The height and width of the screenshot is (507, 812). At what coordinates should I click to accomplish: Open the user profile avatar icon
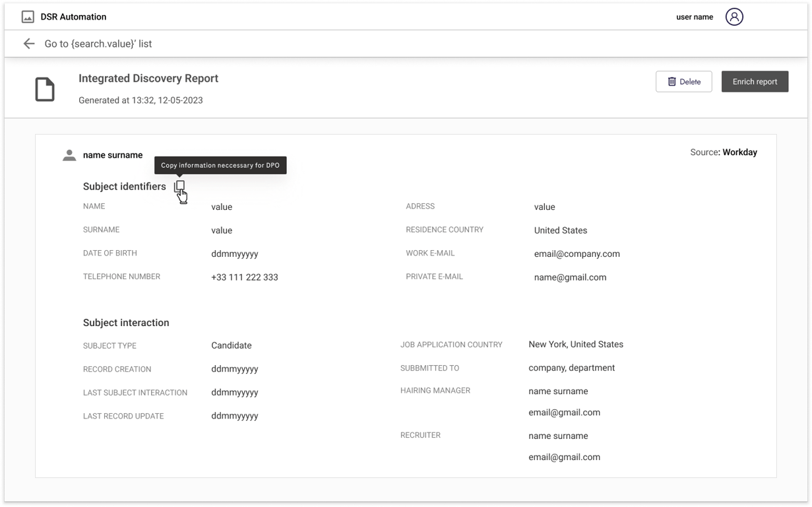pos(734,17)
